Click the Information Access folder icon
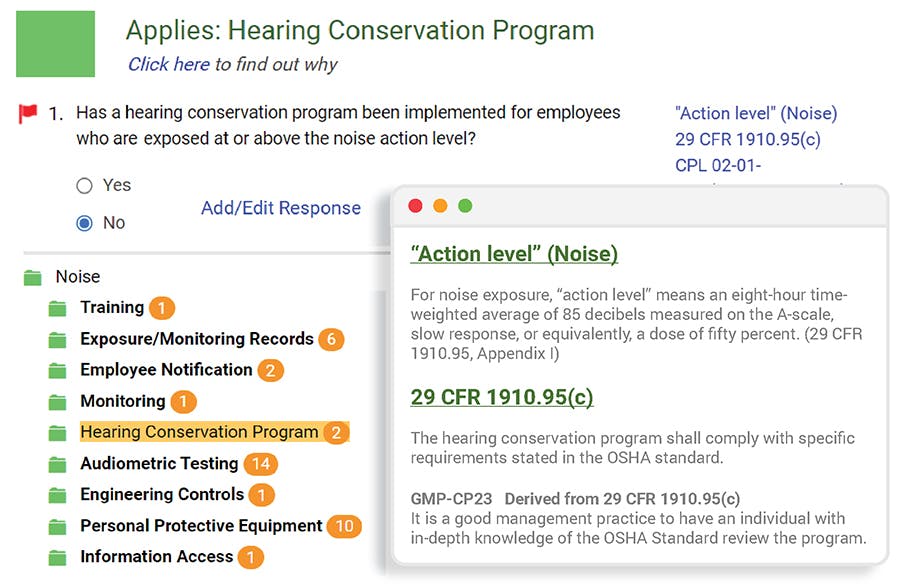The height and width of the screenshot is (586, 904). [x=57, y=557]
